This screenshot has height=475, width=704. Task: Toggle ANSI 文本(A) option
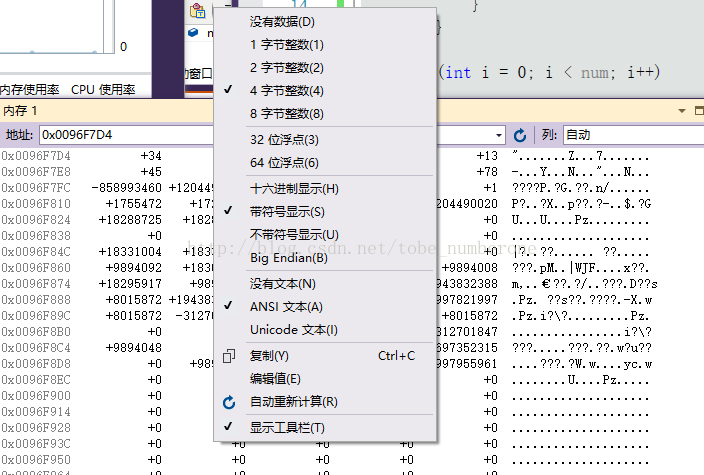pyautogui.click(x=323, y=307)
